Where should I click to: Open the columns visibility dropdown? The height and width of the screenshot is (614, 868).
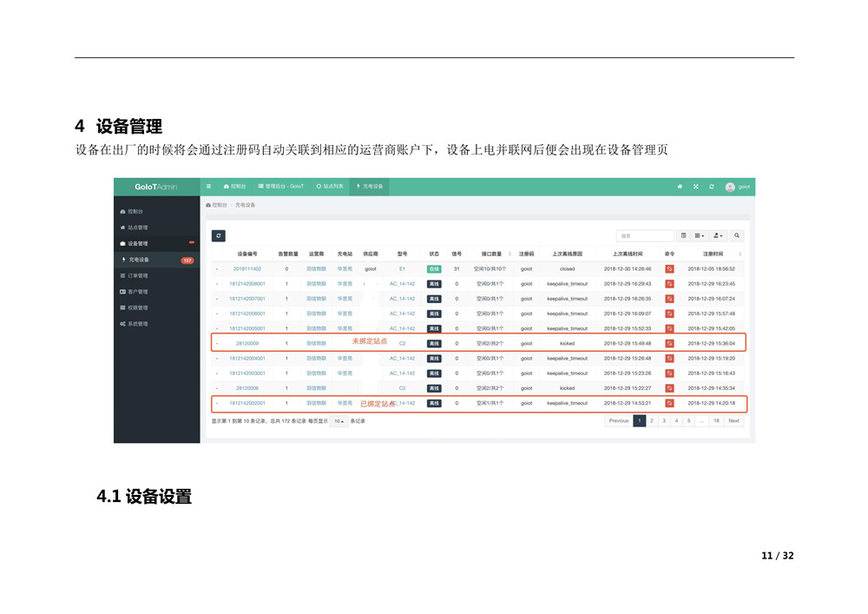coord(699,235)
